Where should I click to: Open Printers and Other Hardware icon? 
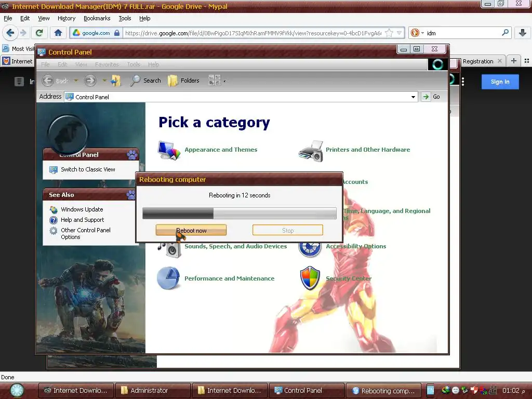point(311,151)
